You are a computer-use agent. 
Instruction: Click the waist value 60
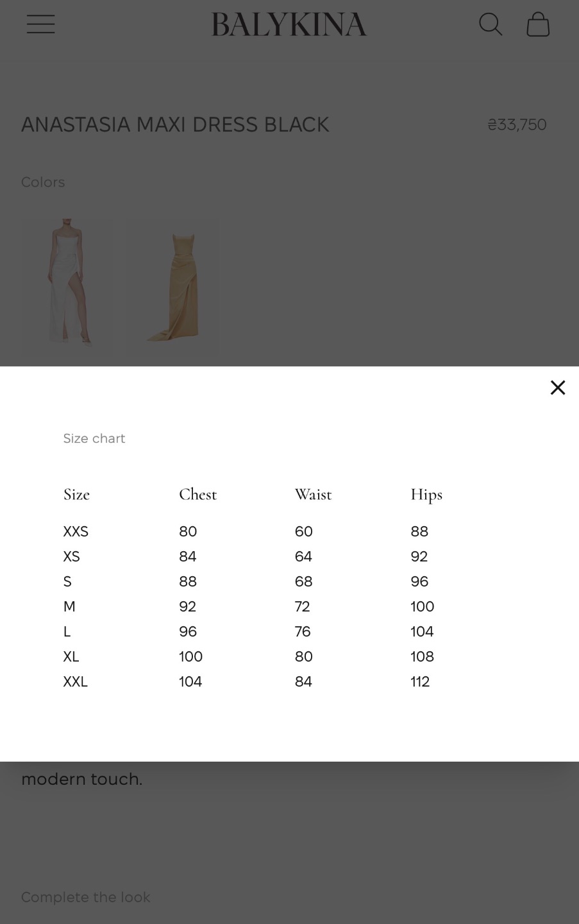pyautogui.click(x=303, y=531)
